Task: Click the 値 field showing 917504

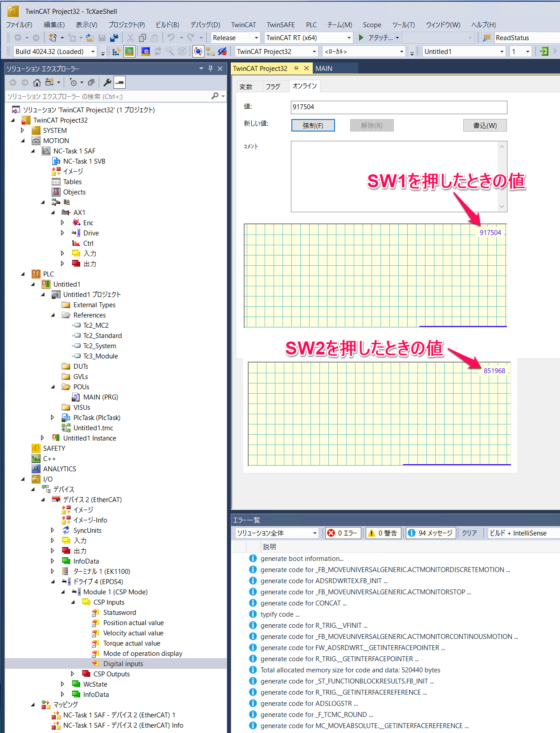Action: [x=399, y=107]
